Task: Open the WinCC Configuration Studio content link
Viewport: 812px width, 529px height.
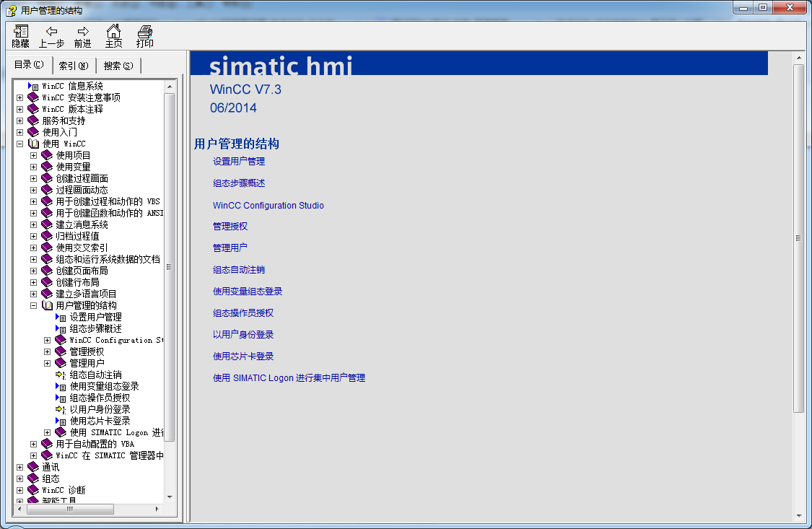Action: tap(269, 206)
